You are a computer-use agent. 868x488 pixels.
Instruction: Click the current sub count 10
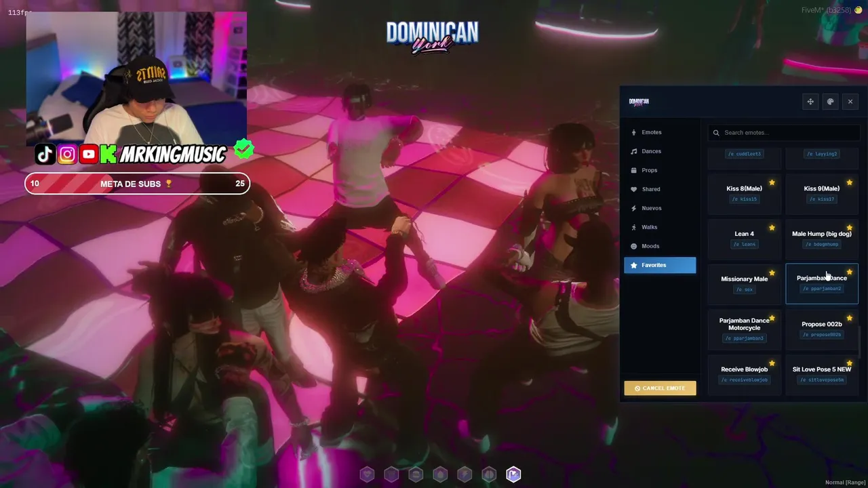[x=35, y=184]
